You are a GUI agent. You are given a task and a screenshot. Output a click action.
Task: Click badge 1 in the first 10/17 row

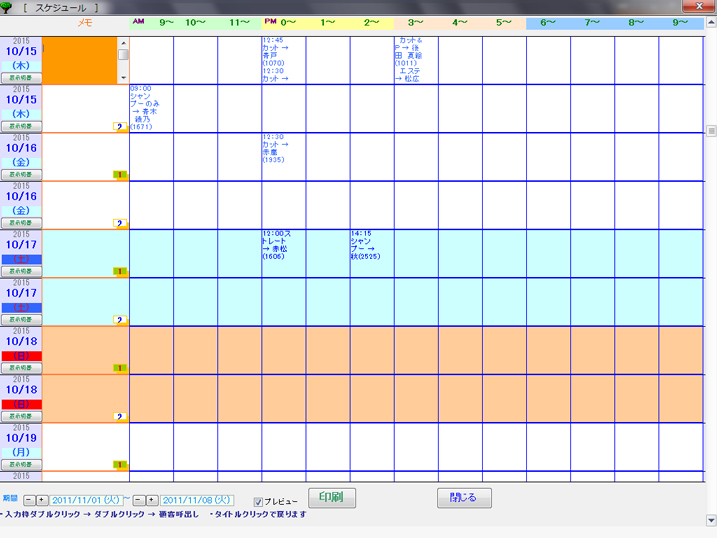(120, 272)
